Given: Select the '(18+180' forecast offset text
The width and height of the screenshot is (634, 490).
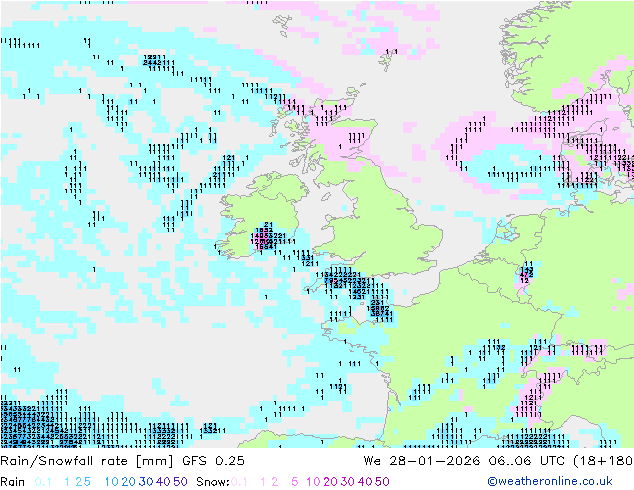Looking at the screenshot, I should pos(603,461).
